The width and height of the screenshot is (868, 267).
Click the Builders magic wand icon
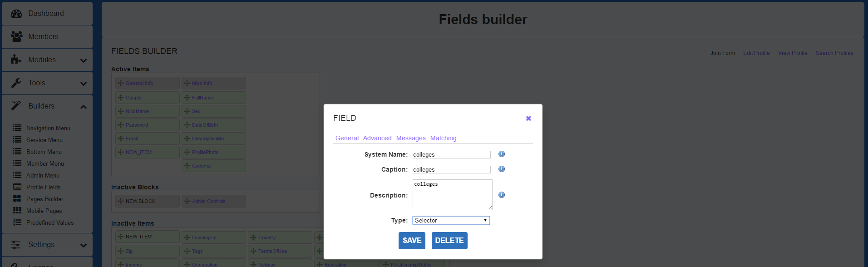16,106
